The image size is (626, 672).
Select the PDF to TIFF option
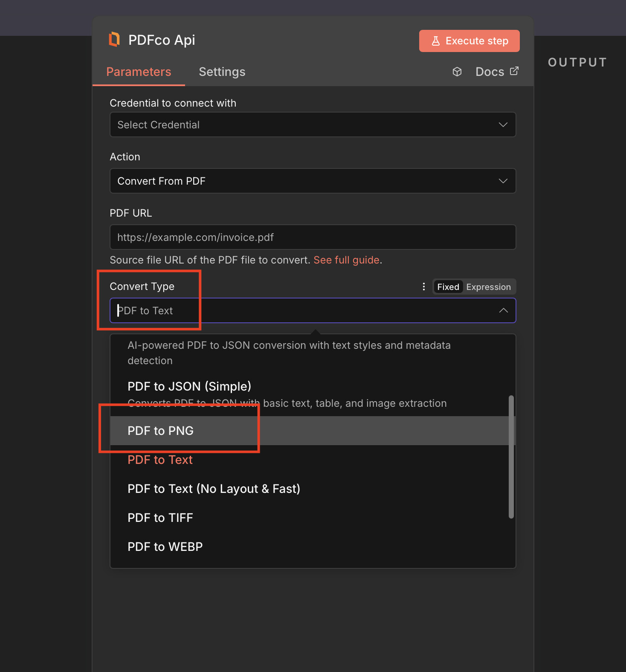[x=160, y=518]
